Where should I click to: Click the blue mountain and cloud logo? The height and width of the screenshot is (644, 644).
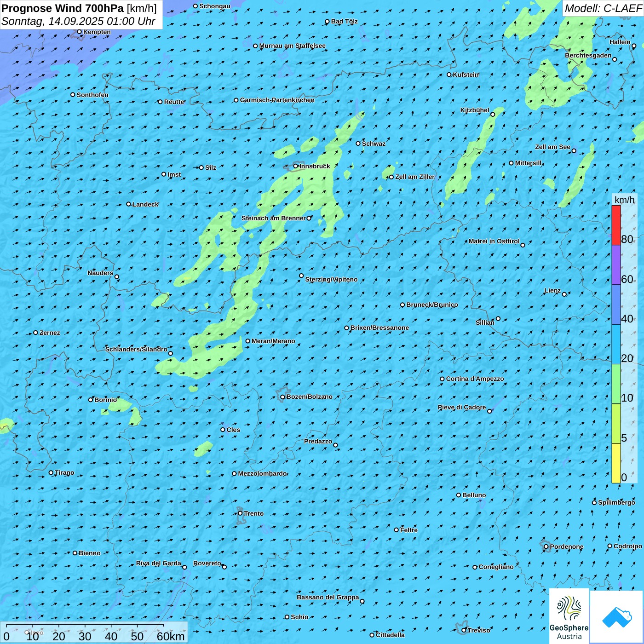(616, 616)
